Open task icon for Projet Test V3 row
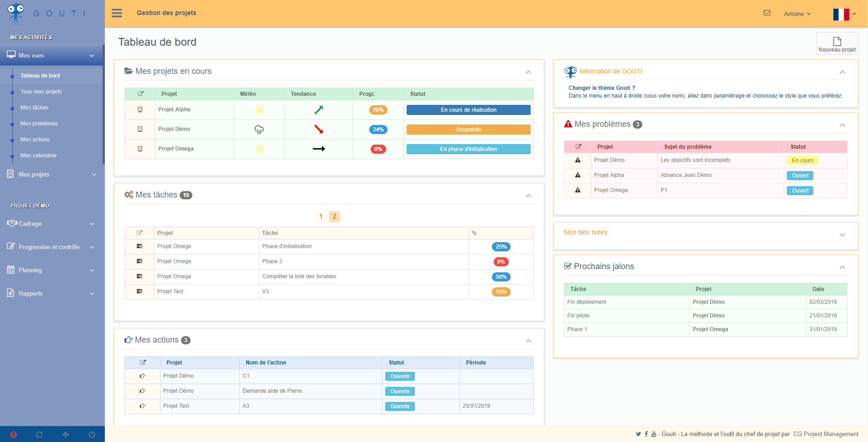The width and height of the screenshot is (868, 442). tap(139, 291)
